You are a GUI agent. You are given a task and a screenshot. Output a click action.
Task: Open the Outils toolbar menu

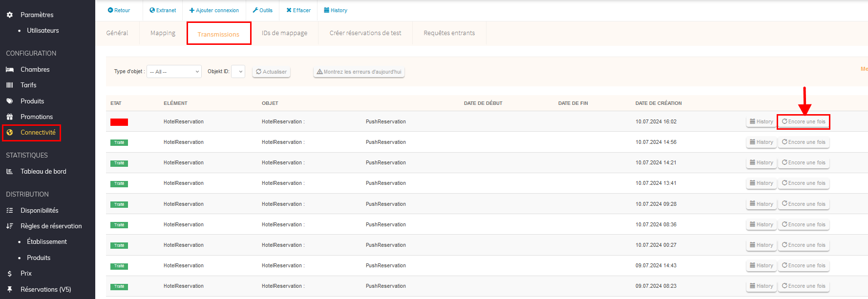click(263, 10)
